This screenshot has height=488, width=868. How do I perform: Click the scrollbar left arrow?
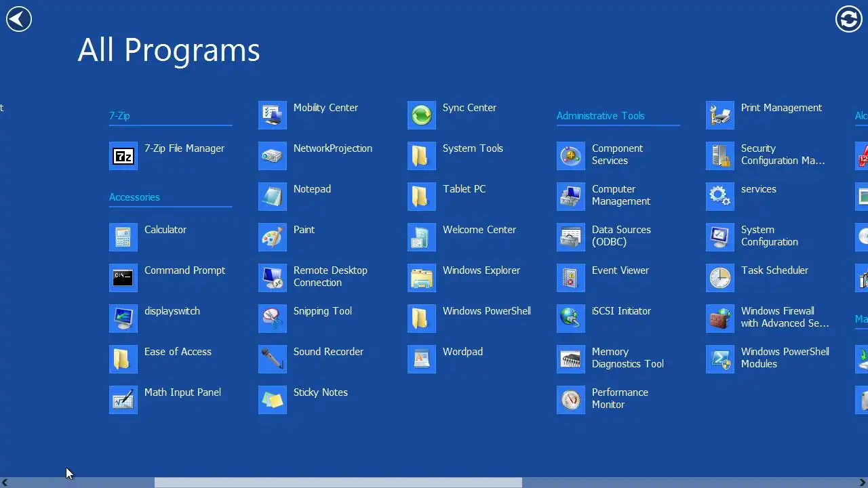(x=5, y=483)
